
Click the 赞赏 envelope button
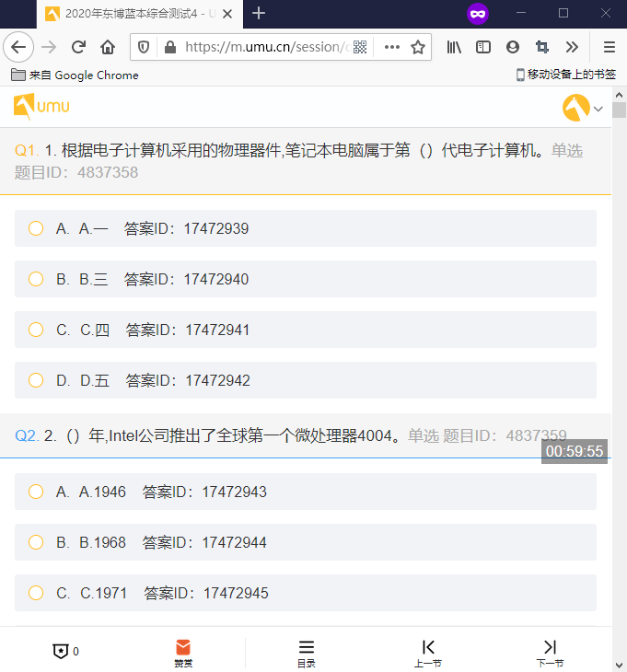click(183, 653)
